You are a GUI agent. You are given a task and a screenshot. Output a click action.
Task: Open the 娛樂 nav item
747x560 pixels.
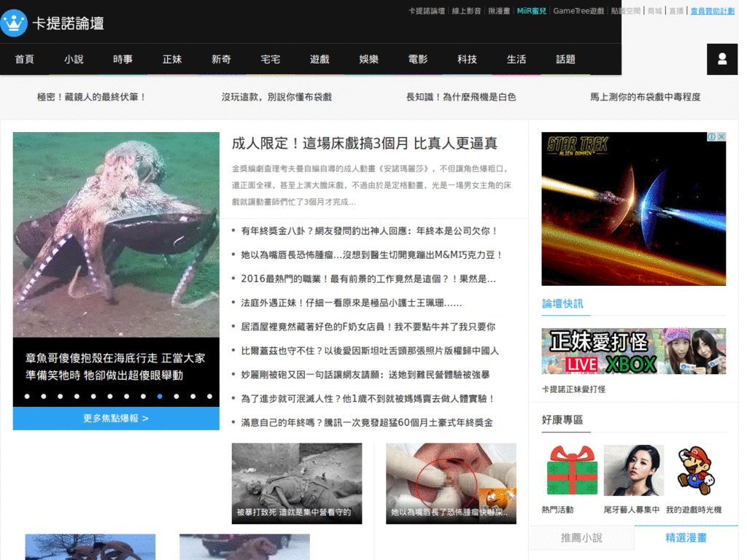pos(368,59)
